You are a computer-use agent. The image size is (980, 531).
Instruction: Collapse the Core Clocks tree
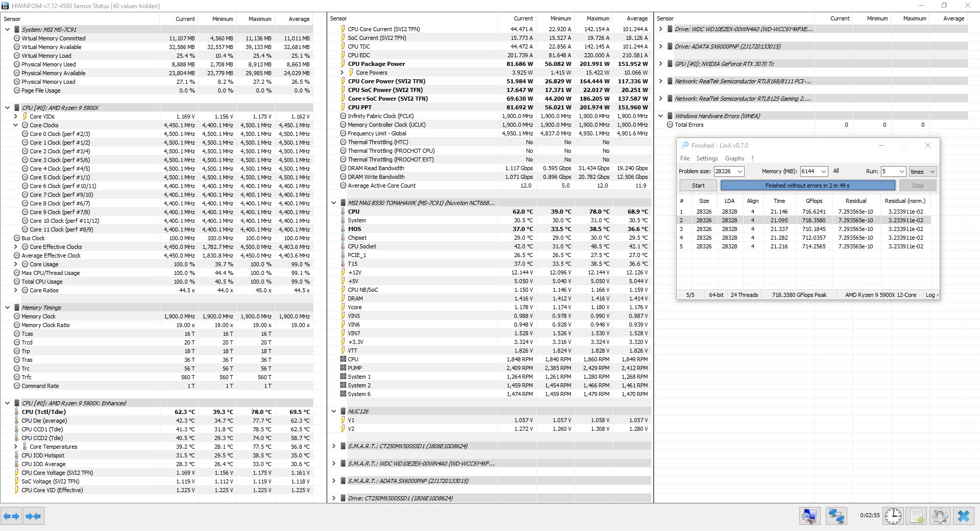16,125
